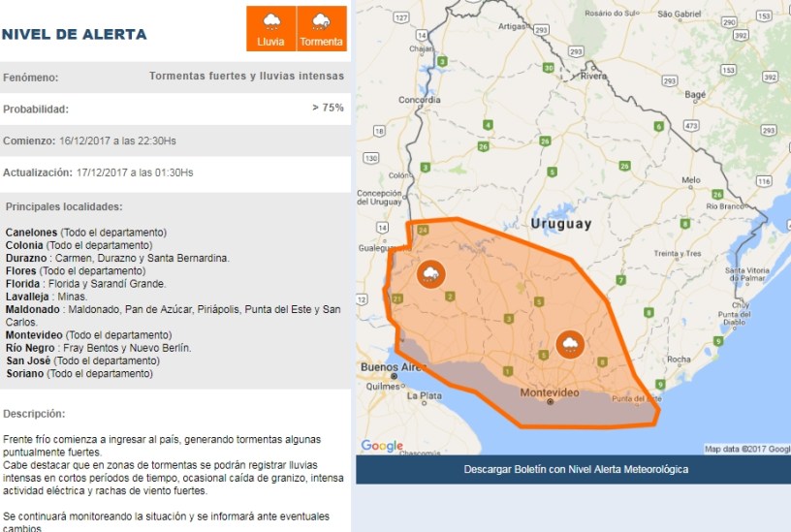
Task: Click the route 30 shield near Artigas
Action: pyautogui.click(x=549, y=68)
